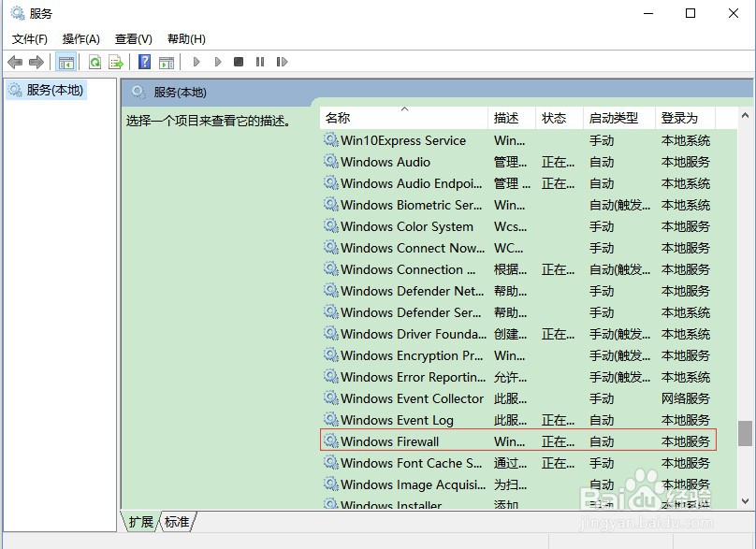The height and width of the screenshot is (549, 756).
Task: Toggle the show/hide console tree icon
Action: [x=66, y=62]
